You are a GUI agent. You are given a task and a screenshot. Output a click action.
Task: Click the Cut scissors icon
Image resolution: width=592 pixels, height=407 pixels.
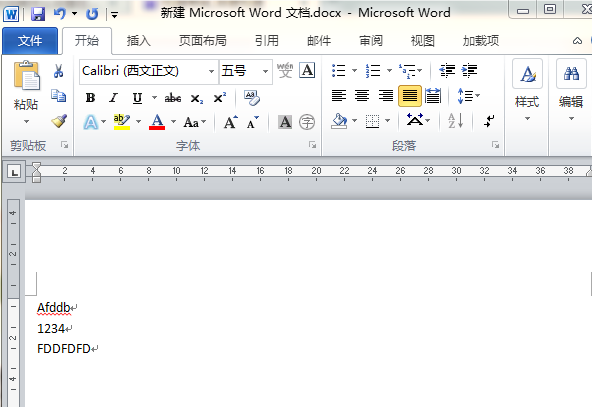click(x=58, y=71)
